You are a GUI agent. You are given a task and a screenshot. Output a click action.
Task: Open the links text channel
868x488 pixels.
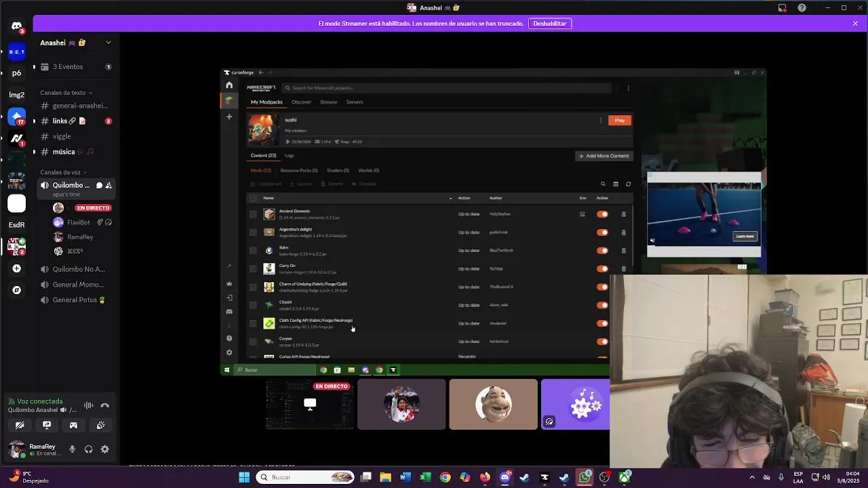click(x=76, y=121)
